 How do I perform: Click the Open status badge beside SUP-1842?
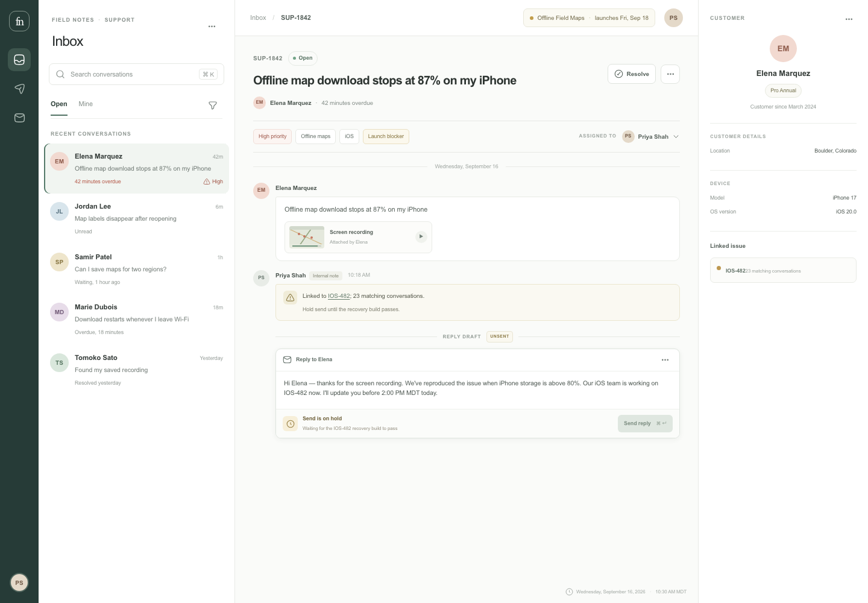[x=303, y=58]
